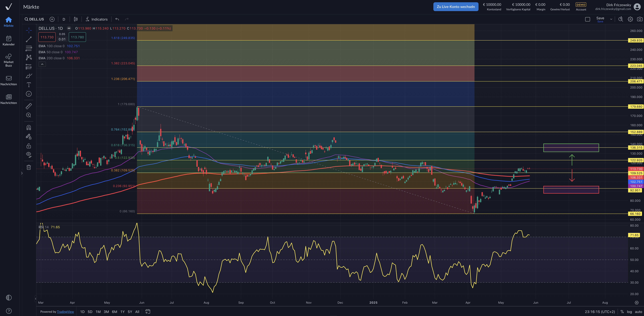Enable auto scale on price axis
644x316 pixels.
point(638,312)
